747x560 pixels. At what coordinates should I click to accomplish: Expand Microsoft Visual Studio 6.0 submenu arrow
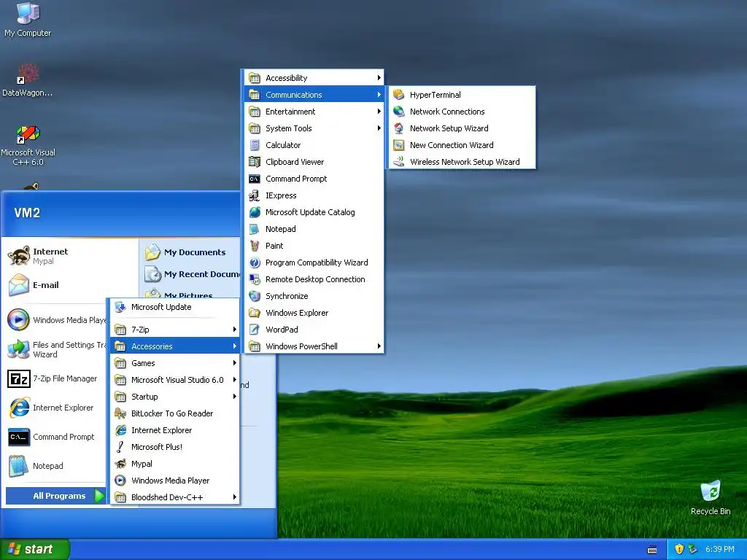click(234, 379)
